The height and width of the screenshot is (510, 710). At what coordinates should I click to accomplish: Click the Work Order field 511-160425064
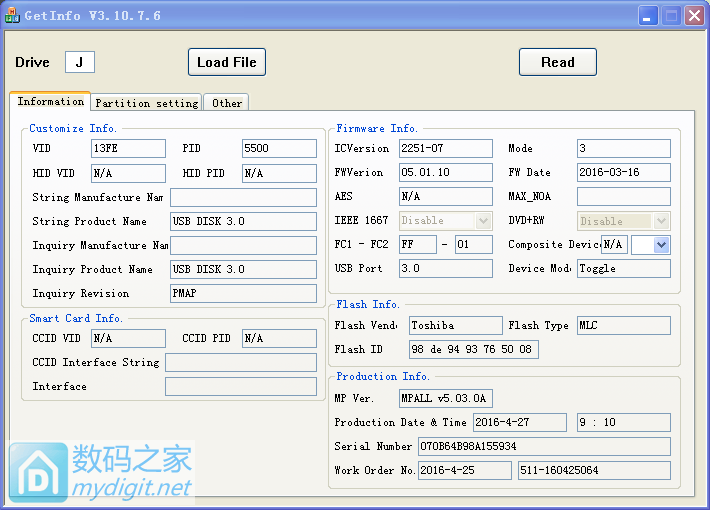pos(595,471)
